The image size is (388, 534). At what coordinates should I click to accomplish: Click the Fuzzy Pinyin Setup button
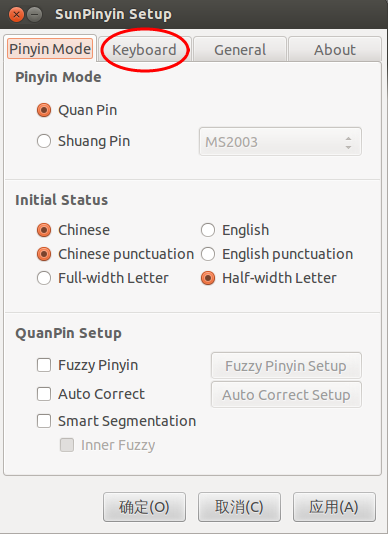[x=286, y=366]
